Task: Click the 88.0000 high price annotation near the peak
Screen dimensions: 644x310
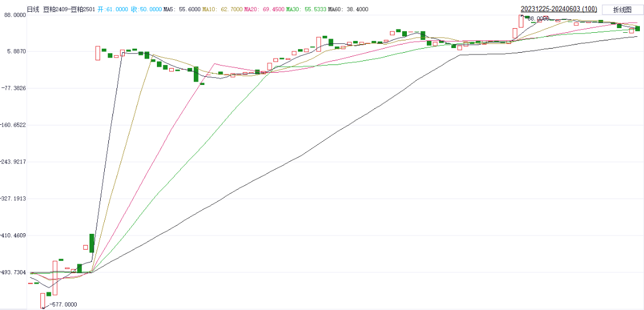Action: (539, 19)
